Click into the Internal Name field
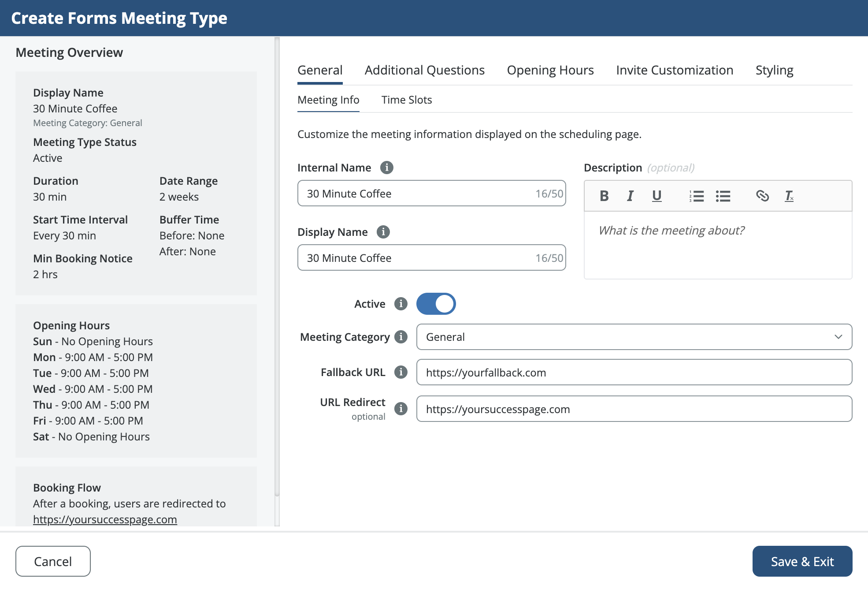The width and height of the screenshot is (868, 589). point(431,193)
